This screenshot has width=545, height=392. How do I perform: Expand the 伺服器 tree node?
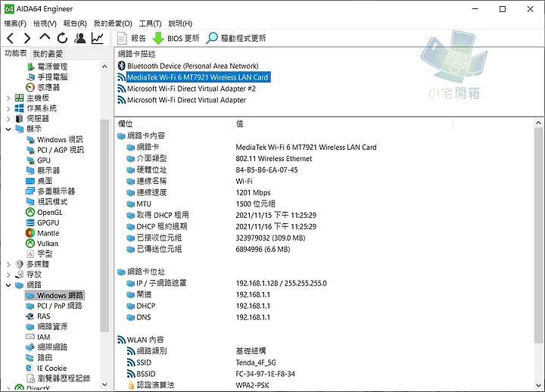click(x=8, y=120)
